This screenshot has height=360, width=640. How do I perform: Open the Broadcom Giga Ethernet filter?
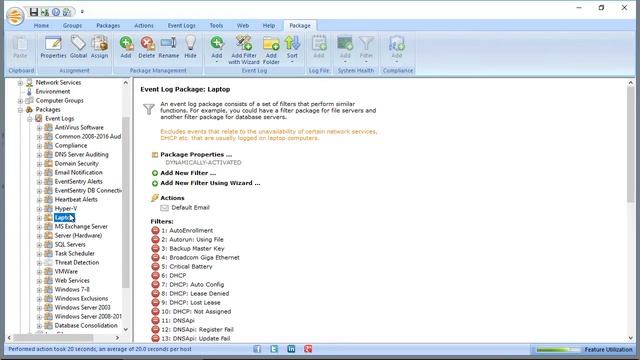[x=200, y=258]
